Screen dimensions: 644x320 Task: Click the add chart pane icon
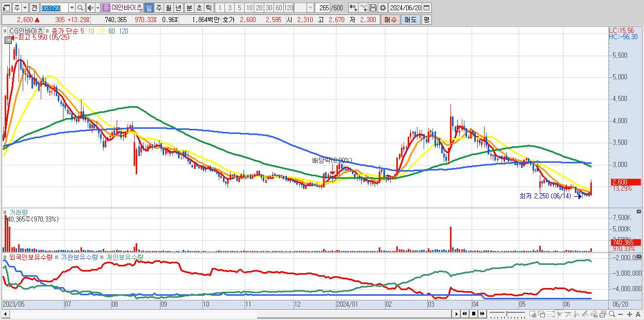tap(533, 314)
